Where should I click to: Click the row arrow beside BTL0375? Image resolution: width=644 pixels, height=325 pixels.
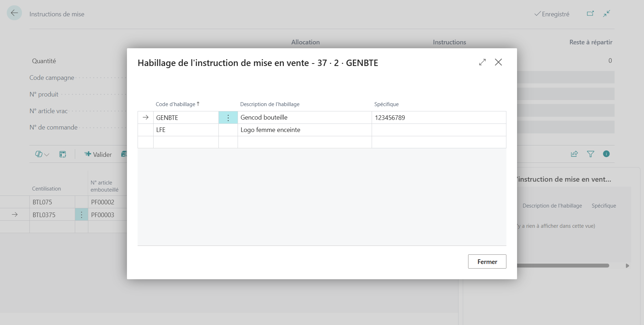point(15,215)
